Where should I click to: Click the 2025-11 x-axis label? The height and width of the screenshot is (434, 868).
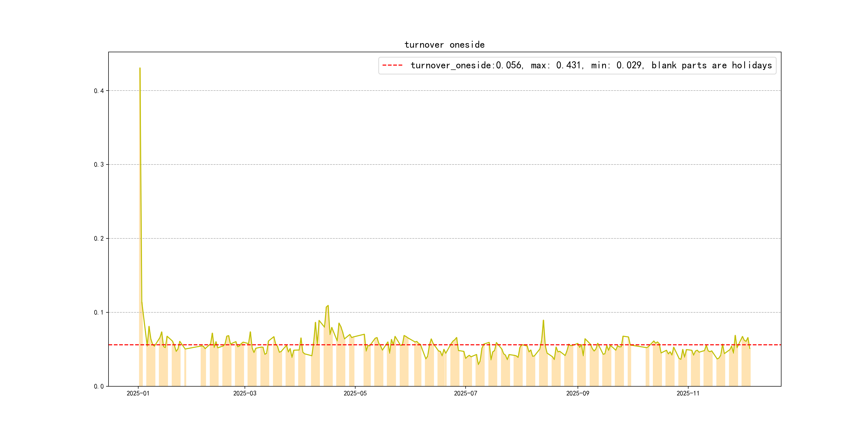[x=688, y=393]
